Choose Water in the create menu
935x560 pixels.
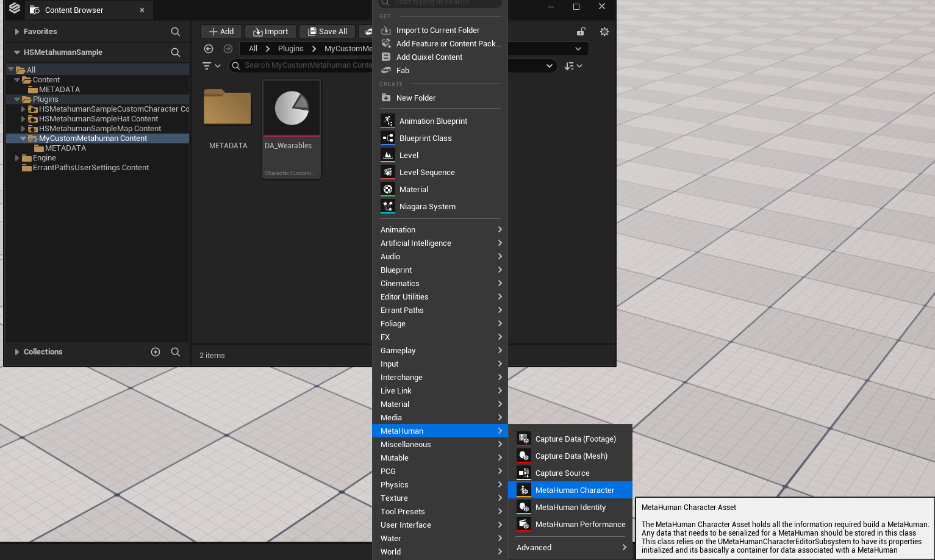(x=440, y=538)
